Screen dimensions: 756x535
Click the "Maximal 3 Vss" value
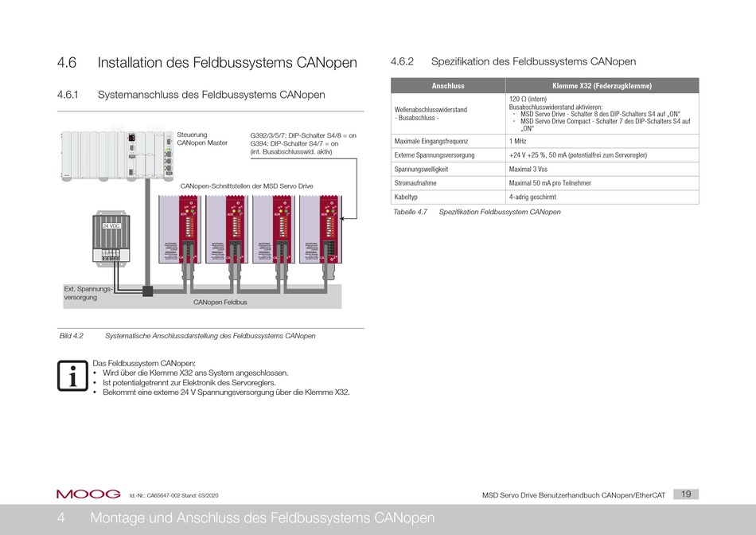(x=528, y=170)
